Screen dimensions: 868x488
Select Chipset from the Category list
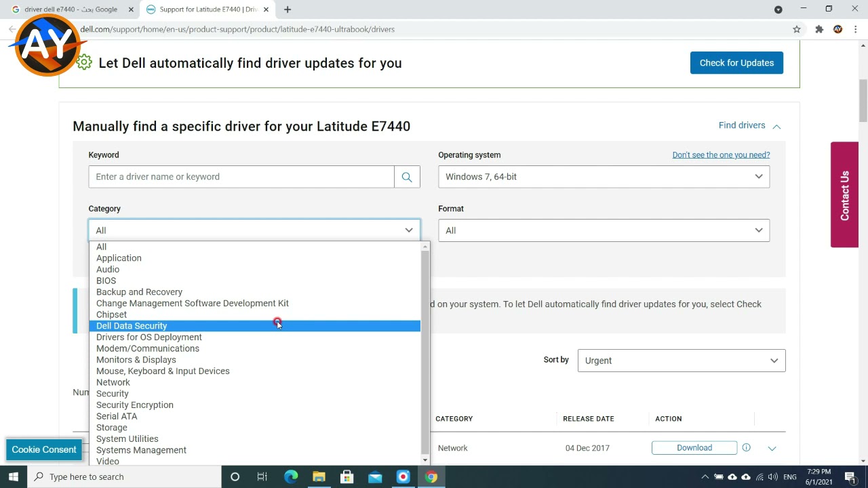point(255,314)
